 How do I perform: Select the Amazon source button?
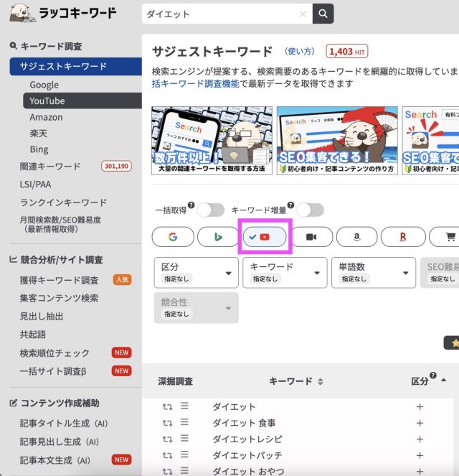[356, 236]
